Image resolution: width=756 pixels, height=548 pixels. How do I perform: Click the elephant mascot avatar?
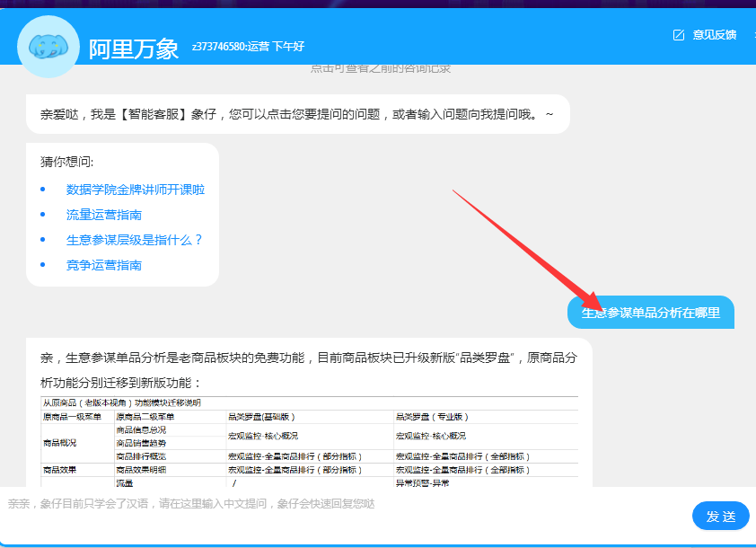tap(48, 46)
